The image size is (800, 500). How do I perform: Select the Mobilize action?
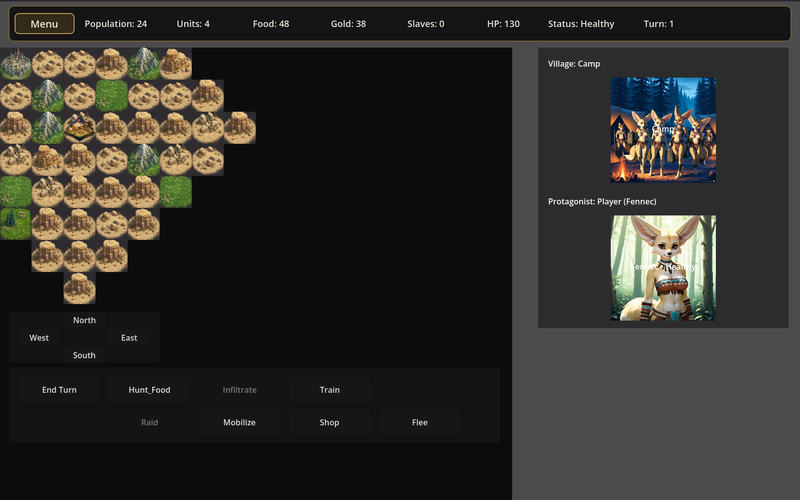point(239,422)
